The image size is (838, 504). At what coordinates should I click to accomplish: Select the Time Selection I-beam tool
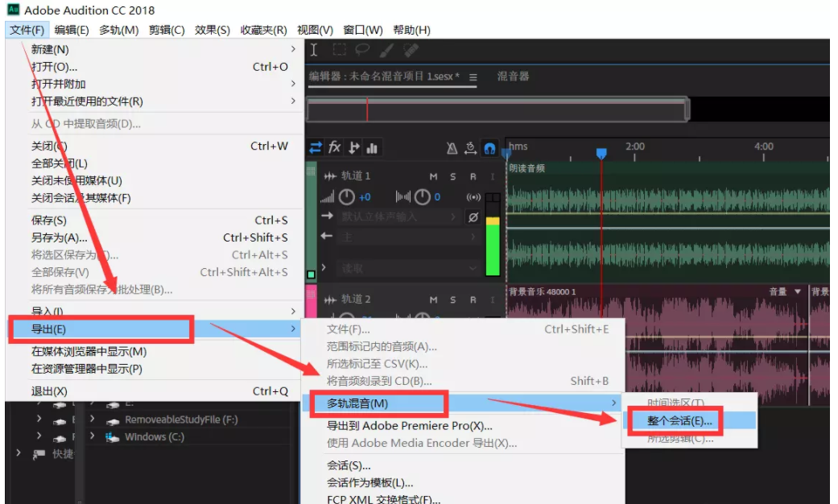pyautogui.click(x=314, y=50)
